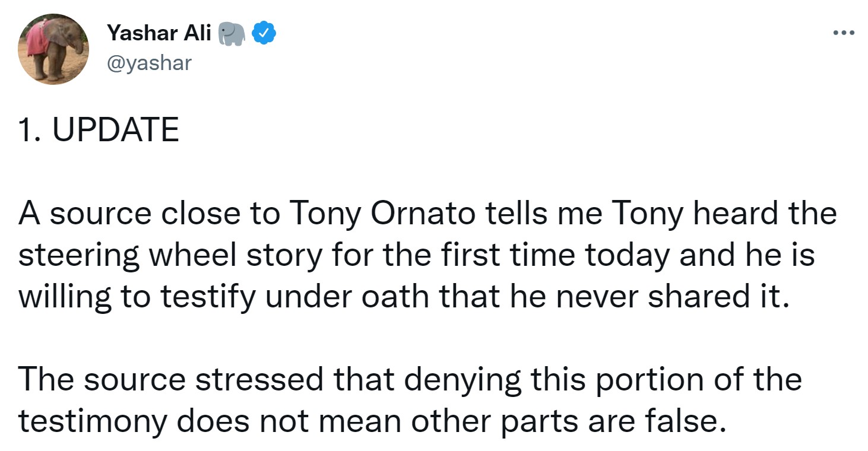Open Yashar Ali's display name link
Viewport: 868px width, 451px height.
(159, 34)
